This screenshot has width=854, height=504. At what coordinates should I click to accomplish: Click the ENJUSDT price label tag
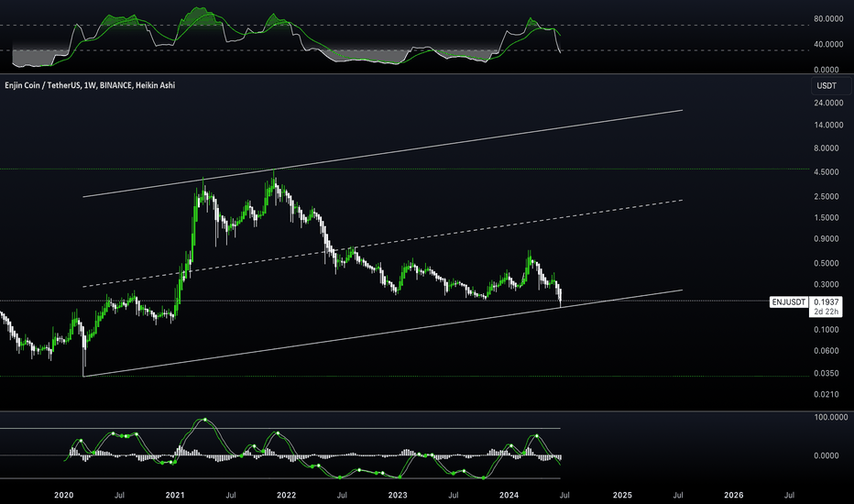[x=789, y=301]
